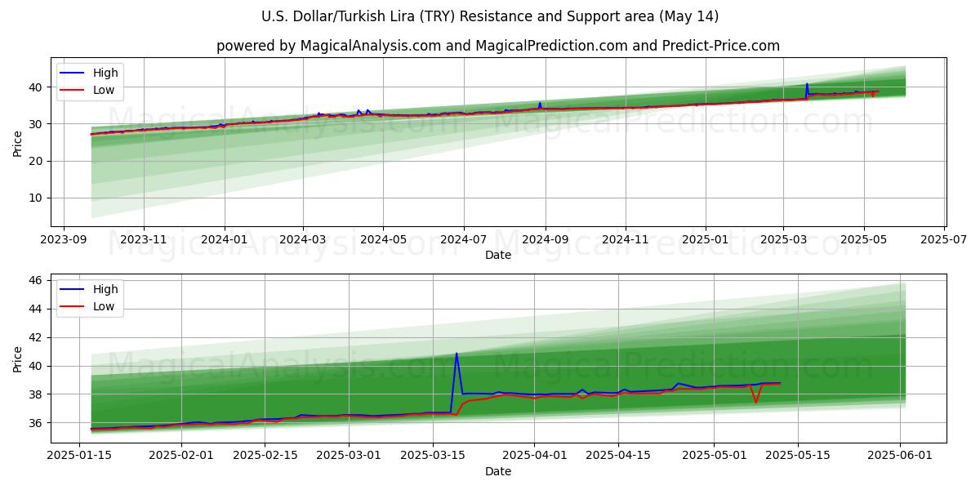980x490 pixels.
Task: Click the blue High spike near 2025-03 in top chart
Action: click(807, 84)
